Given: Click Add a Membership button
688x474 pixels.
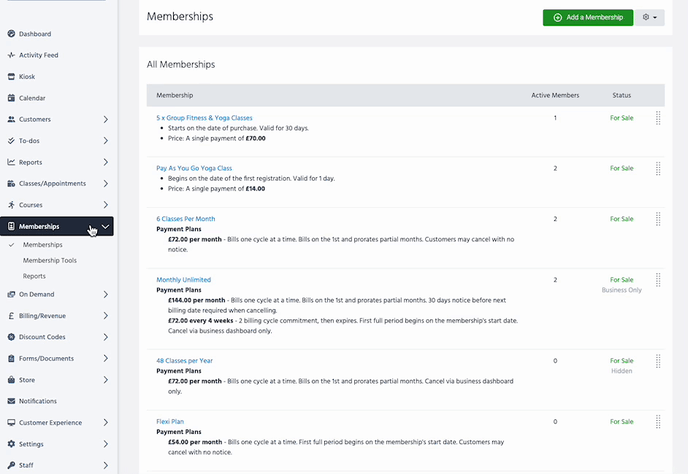Looking at the screenshot, I should [x=588, y=18].
